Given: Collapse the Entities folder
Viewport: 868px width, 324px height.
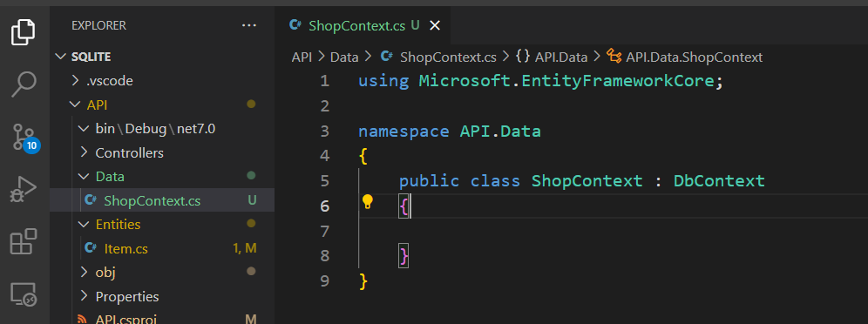Looking at the screenshot, I should point(84,224).
